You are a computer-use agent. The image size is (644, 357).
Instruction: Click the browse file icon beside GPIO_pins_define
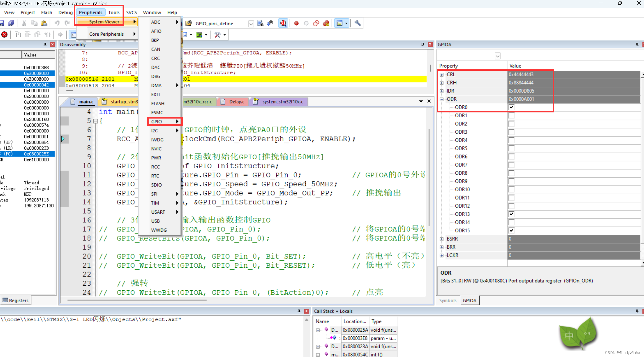pos(189,23)
